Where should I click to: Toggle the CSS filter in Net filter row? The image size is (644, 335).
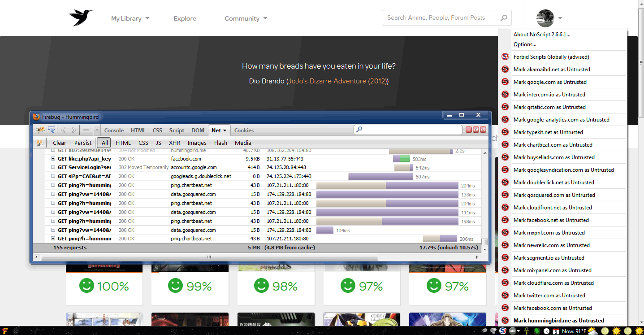click(x=143, y=143)
